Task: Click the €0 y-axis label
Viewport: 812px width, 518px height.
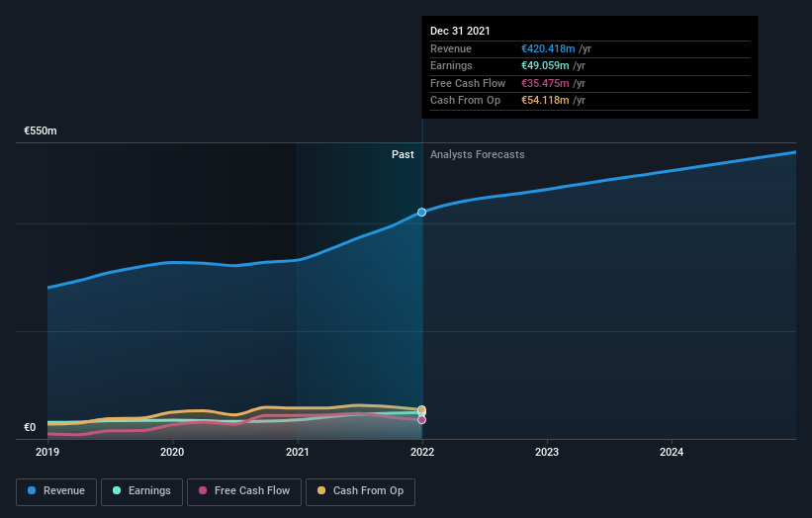Action: click(x=30, y=427)
